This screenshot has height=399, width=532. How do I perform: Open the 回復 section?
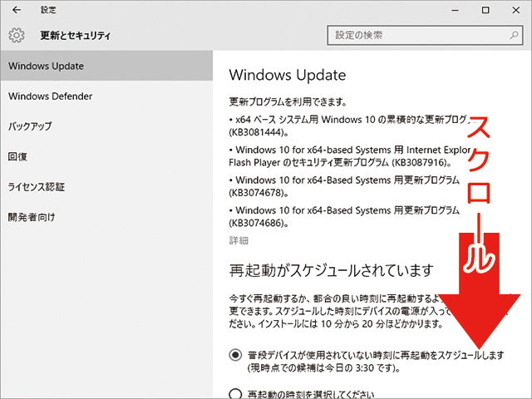coord(106,156)
